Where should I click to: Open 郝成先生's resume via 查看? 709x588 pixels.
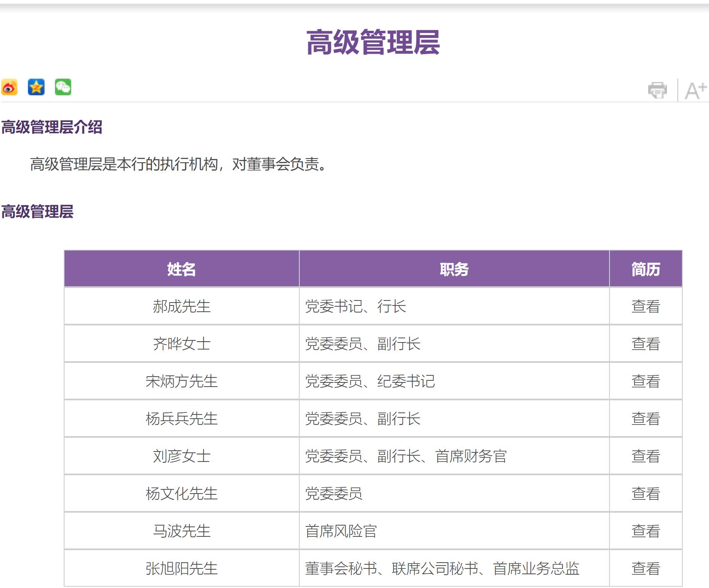pos(646,307)
